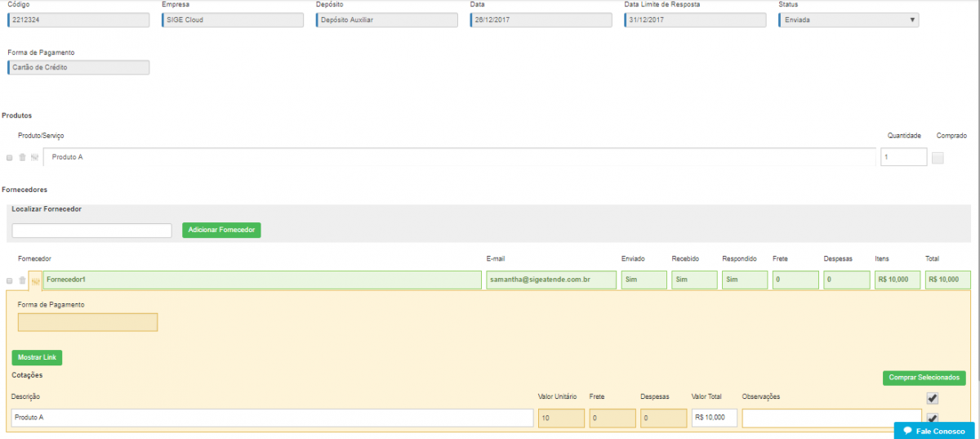Click the Mostrar Link button
The height and width of the screenshot is (439, 980).
[37, 357]
